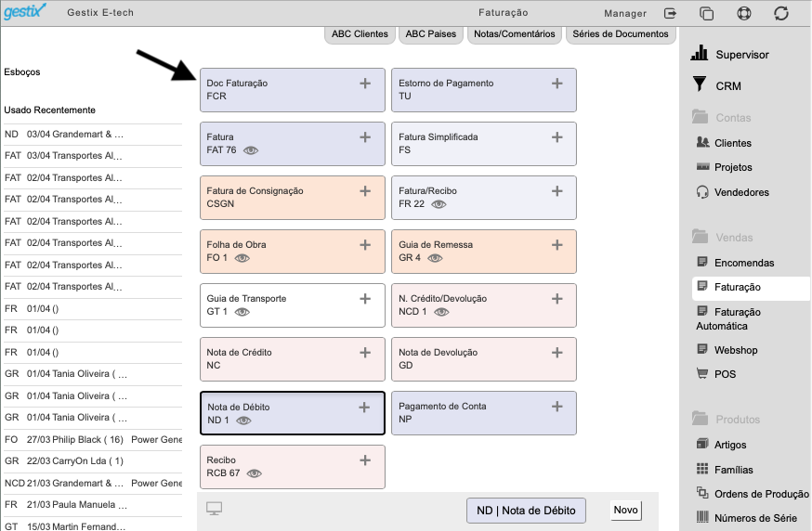Open Faturação Automática in sidebar
This screenshot has width=812, height=531.
(x=728, y=318)
